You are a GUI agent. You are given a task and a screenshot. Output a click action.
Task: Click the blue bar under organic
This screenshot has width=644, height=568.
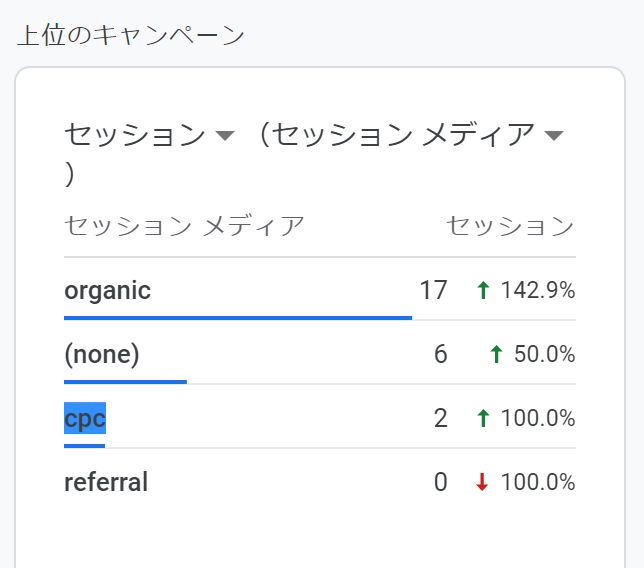coord(238,317)
